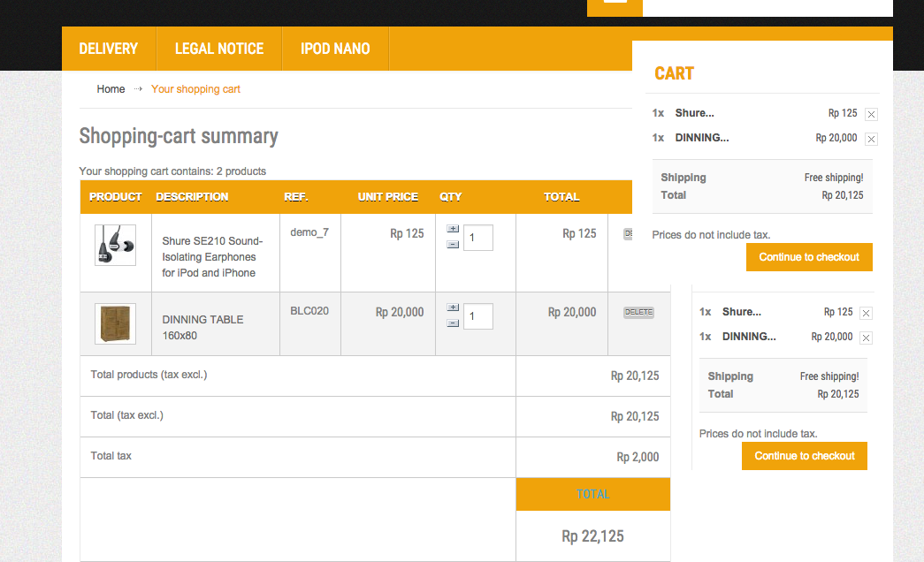The height and width of the screenshot is (562, 924).
Task: Go to Home via breadcrumb link
Action: pos(111,89)
